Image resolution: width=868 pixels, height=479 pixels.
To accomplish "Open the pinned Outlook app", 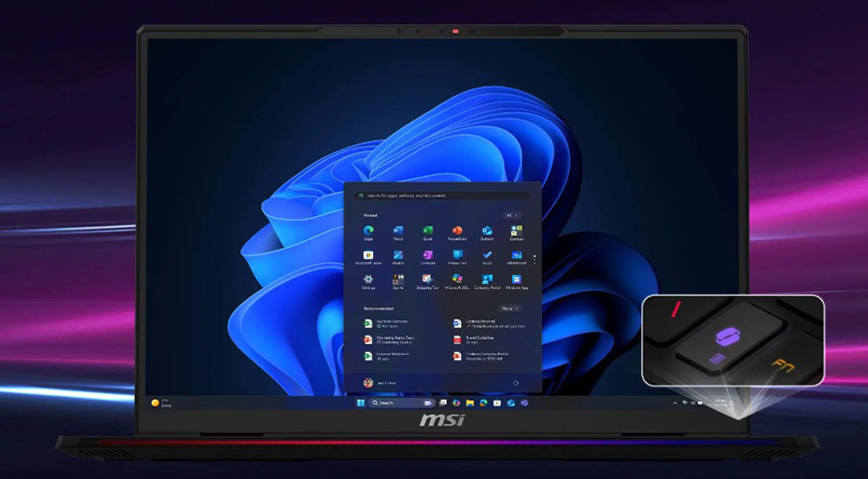I will click(487, 233).
